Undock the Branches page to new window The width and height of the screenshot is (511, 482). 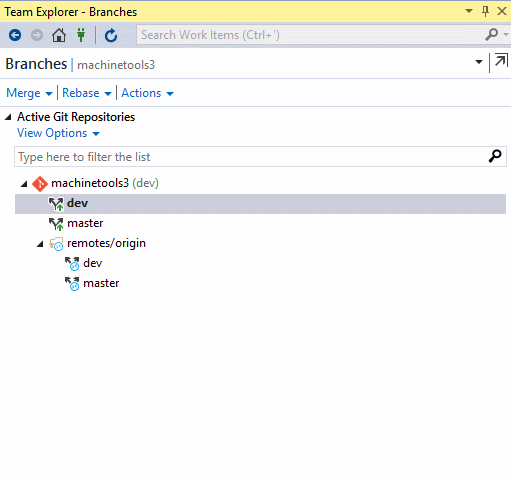[501, 61]
